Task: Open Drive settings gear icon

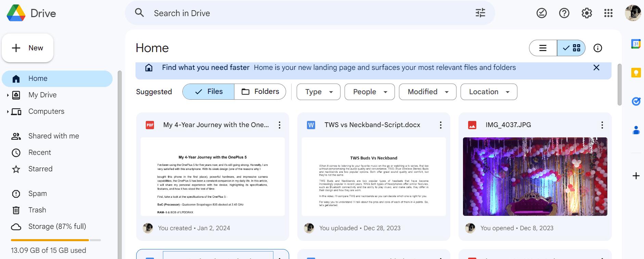Action: pos(587,13)
